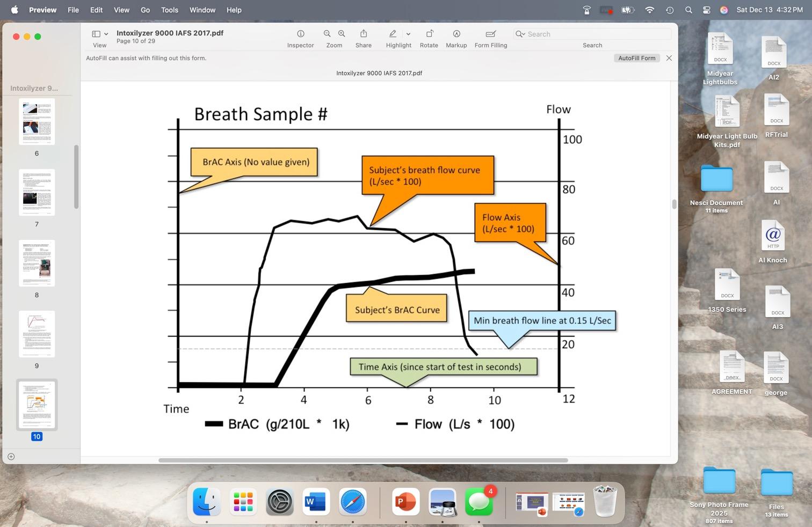The width and height of the screenshot is (812, 527).
Task: Open the search options magnifier dropdown
Action: 520,34
